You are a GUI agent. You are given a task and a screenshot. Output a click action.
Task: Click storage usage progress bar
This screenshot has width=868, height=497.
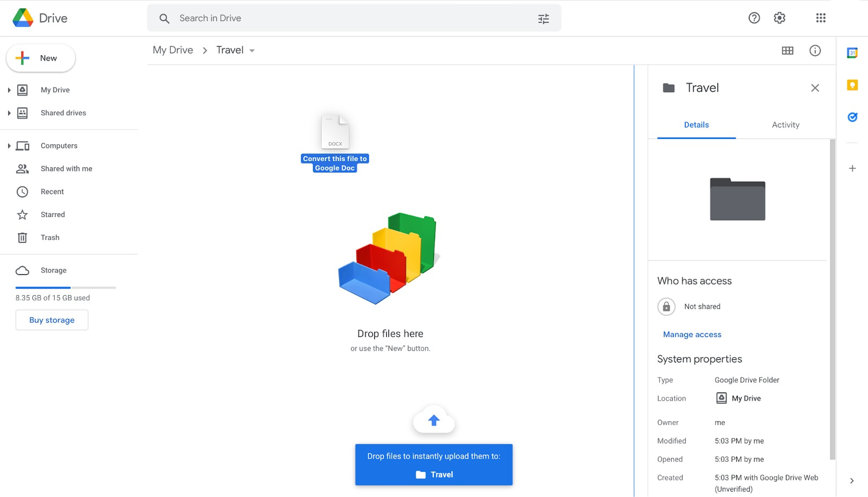[x=66, y=288]
